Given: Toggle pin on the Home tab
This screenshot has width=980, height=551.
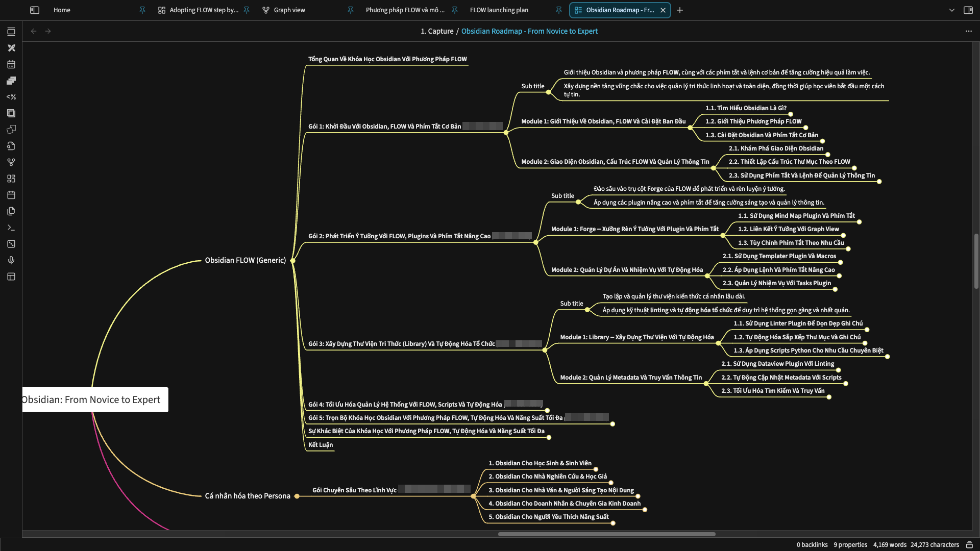Looking at the screenshot, I should (x=142, y=10).
